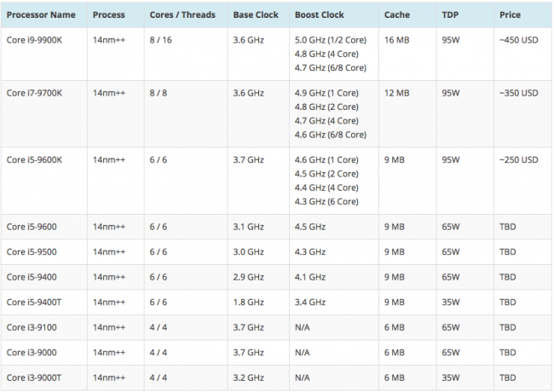Viewport: 554px width, 392px height.
Task: Select the Boost Clock header cell
Action: (x=320, y=15)
